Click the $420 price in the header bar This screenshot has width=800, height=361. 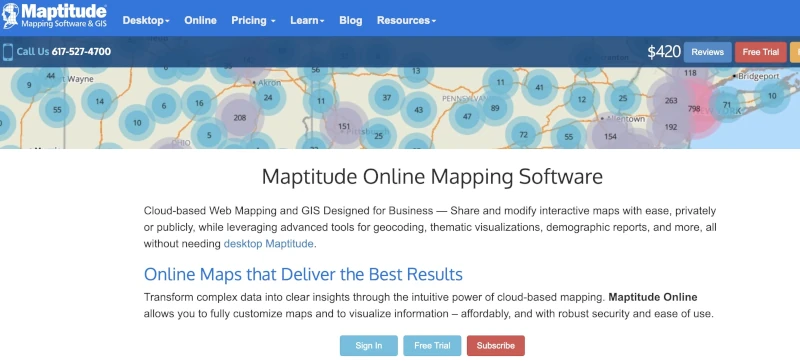tap(664, 52)
